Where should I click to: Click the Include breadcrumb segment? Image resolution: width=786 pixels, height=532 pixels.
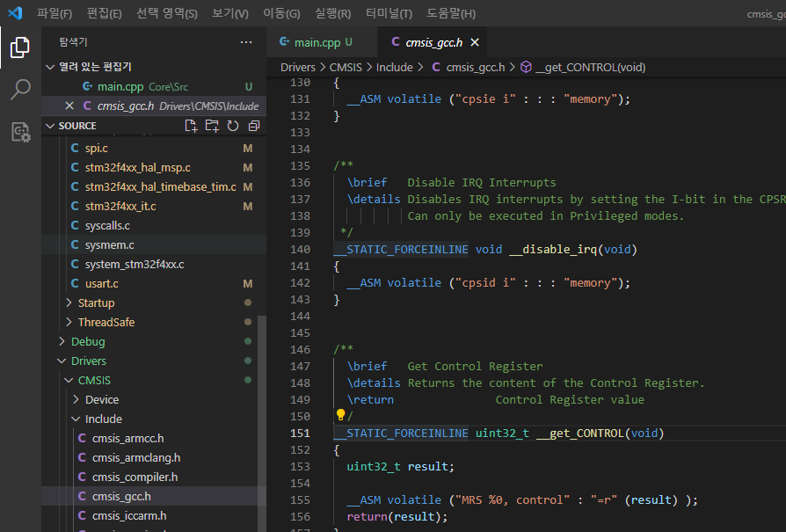(394, 67)
